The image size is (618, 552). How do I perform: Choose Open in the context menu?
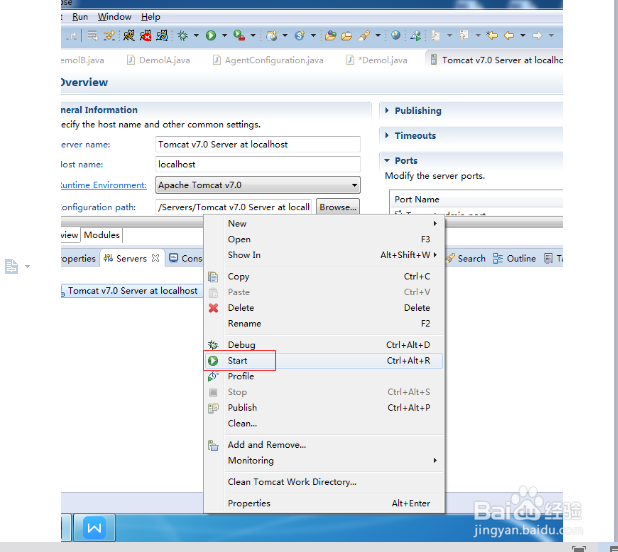coord(324,239)
